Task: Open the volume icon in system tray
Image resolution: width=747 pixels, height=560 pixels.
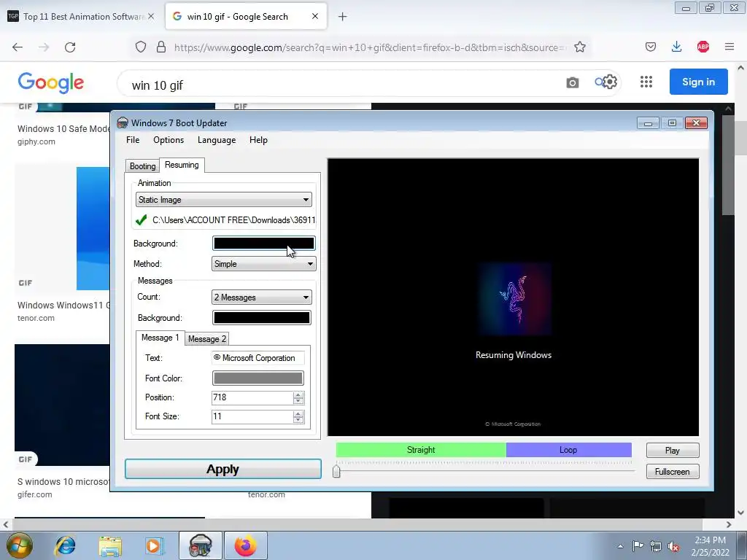Action: [673, 546]
